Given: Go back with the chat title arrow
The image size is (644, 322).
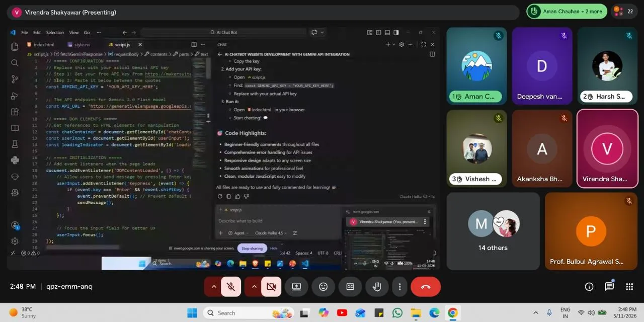Looking at the screenshot, I should tap(220, 54).
